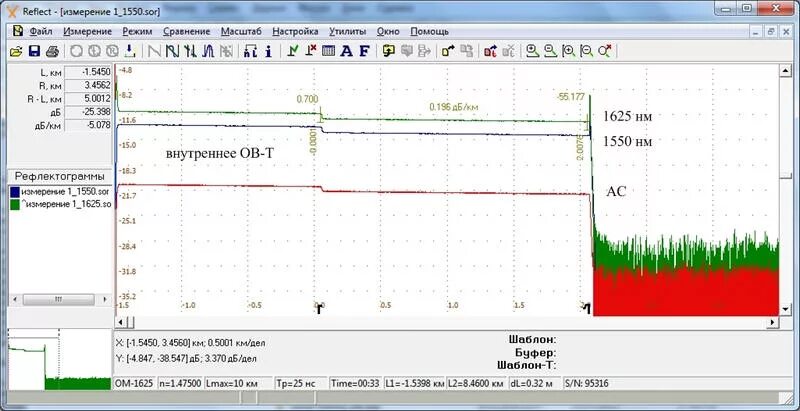Screen dimensions: 800x411
Task: Click the left marker at position 0 on the axis
Action: click(x=319, y=309)
